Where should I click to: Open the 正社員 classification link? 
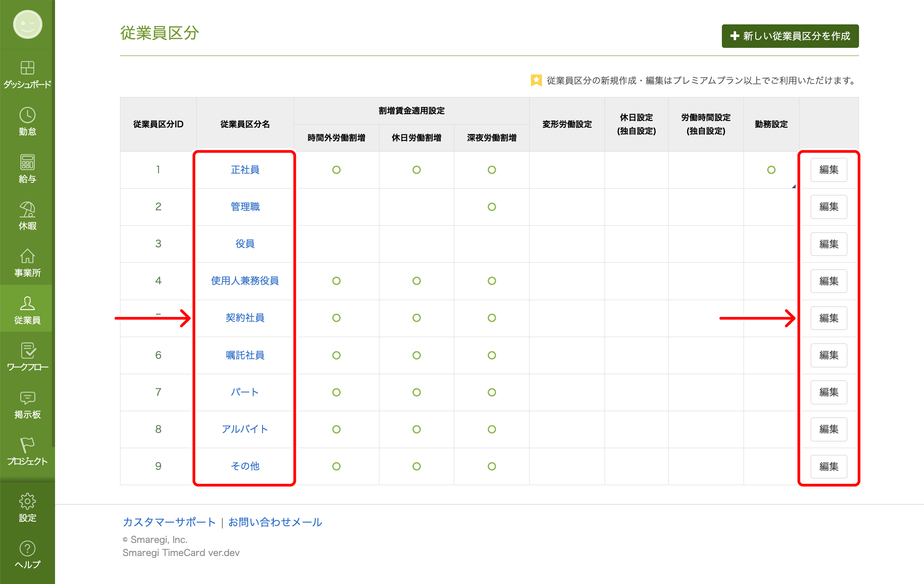pyautogui.click(x=245, y=170)
